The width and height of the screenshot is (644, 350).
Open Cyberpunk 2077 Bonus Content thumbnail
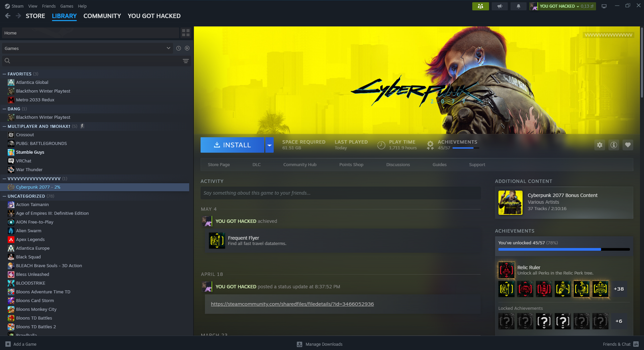point(510,202)
